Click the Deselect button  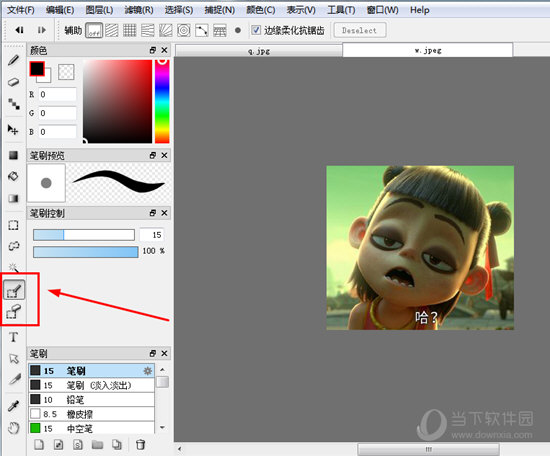tap(360, 30)
